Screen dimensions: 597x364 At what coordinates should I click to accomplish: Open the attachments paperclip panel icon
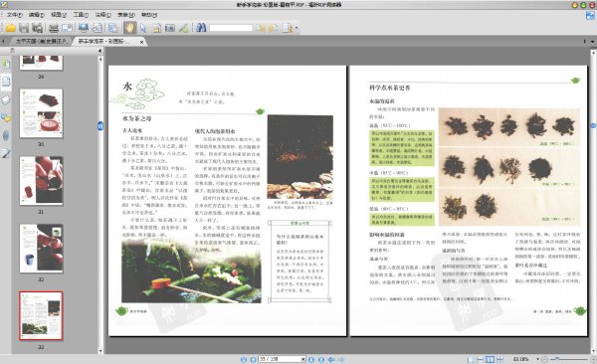tap(6, 135)
